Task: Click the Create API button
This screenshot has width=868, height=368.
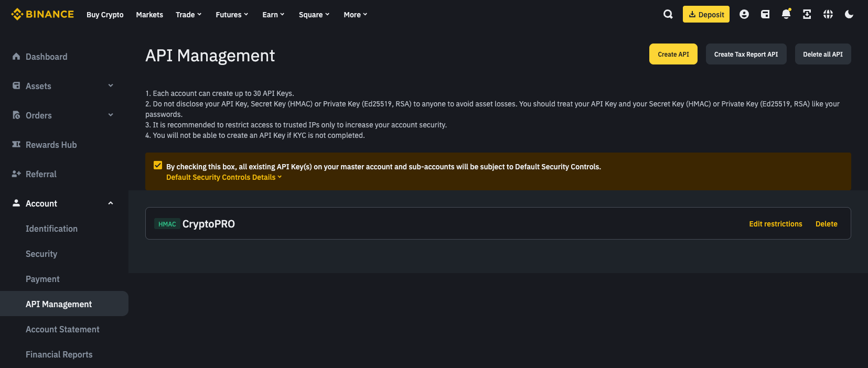Action: coord(673,54)
